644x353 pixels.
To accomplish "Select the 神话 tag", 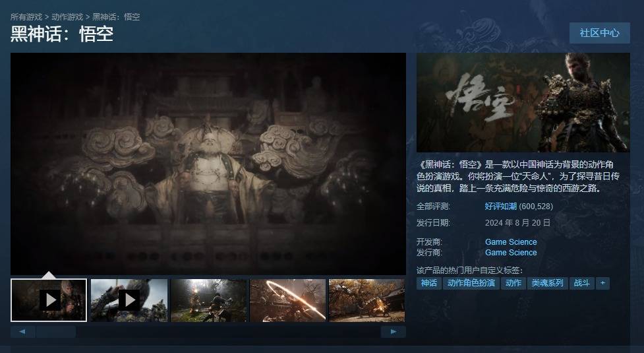I will [429, 283].
